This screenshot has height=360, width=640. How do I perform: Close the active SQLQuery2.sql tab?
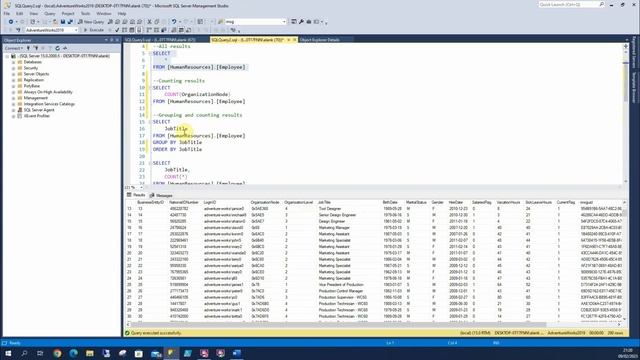[294, 40]
